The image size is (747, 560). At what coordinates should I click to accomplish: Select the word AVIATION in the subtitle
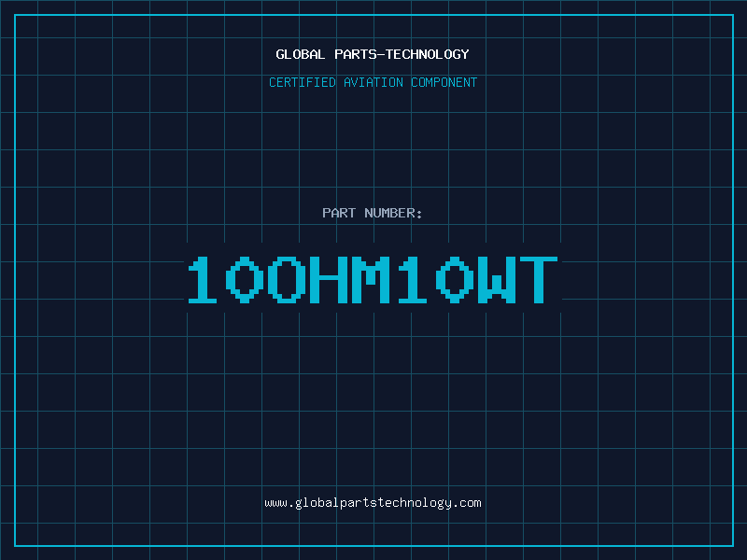pos(373,82)
